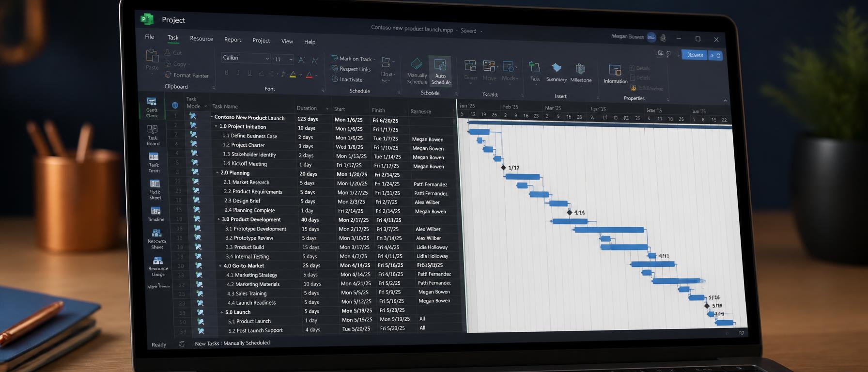Select the Manually Schedule button
This screenshot has width=868, height=372.
(417, 71)
